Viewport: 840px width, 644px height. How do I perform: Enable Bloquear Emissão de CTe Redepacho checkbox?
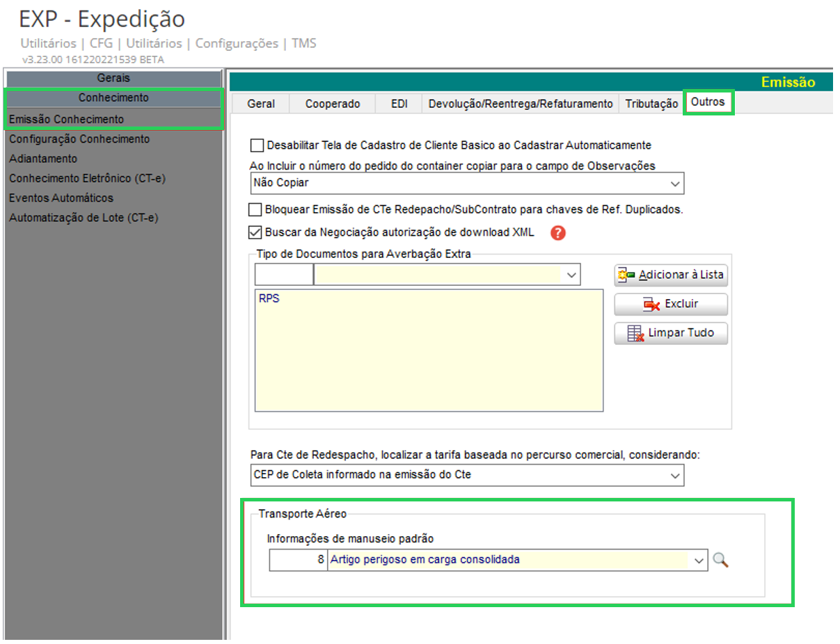[x=255, y=209]
